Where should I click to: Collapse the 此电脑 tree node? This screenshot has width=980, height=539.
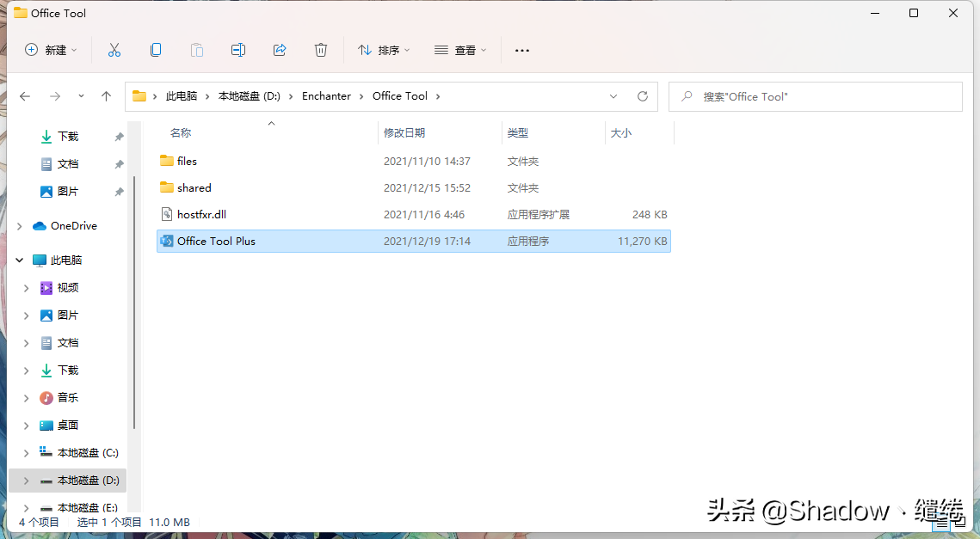(x=20, y=260)
